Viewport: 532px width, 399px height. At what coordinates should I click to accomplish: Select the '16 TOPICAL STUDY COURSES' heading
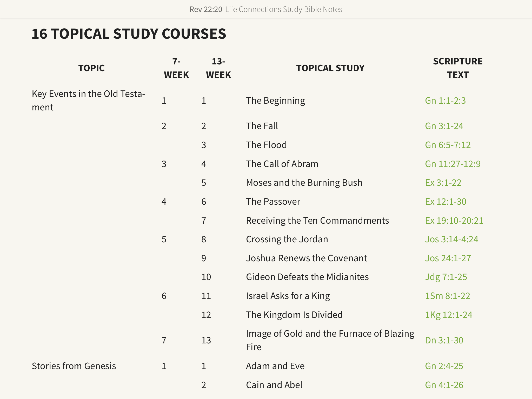[x=129, y=34]
